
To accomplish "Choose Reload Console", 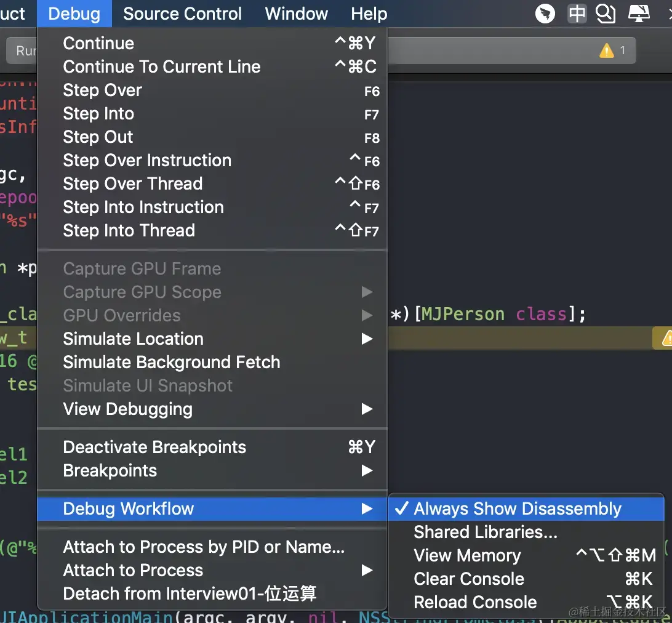I will (x=526, y=603).
